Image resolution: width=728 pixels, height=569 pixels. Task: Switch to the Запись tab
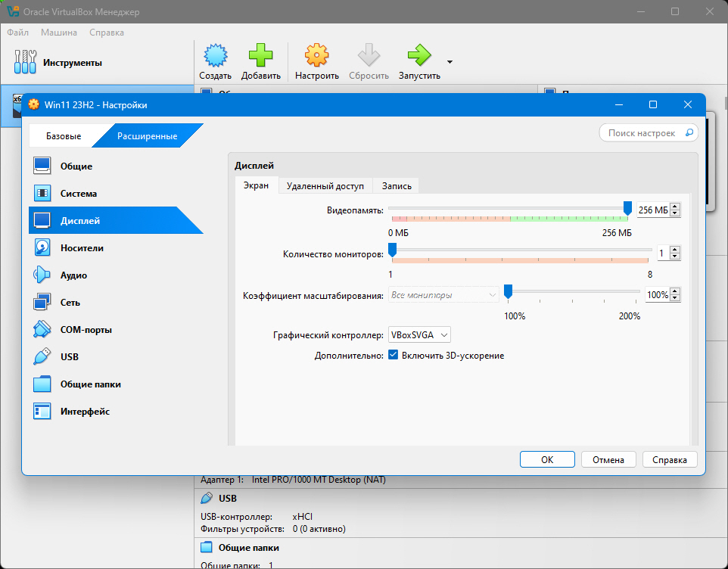tap(397, 185)
